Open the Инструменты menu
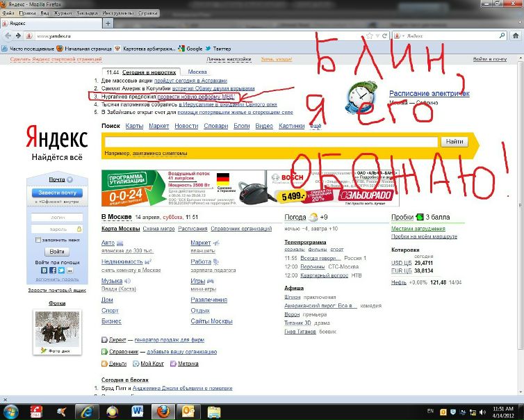 tap(116, 13)
